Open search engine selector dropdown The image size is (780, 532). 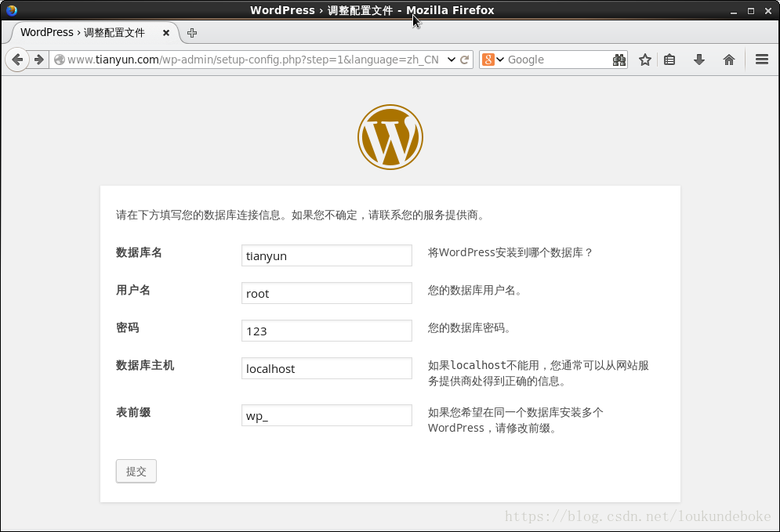493,60
